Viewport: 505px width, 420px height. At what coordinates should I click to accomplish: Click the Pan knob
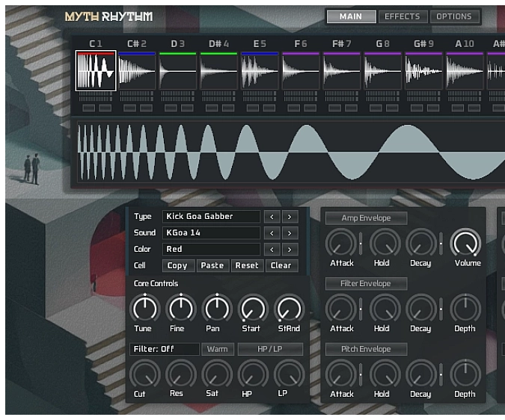(x=215, y=308)
